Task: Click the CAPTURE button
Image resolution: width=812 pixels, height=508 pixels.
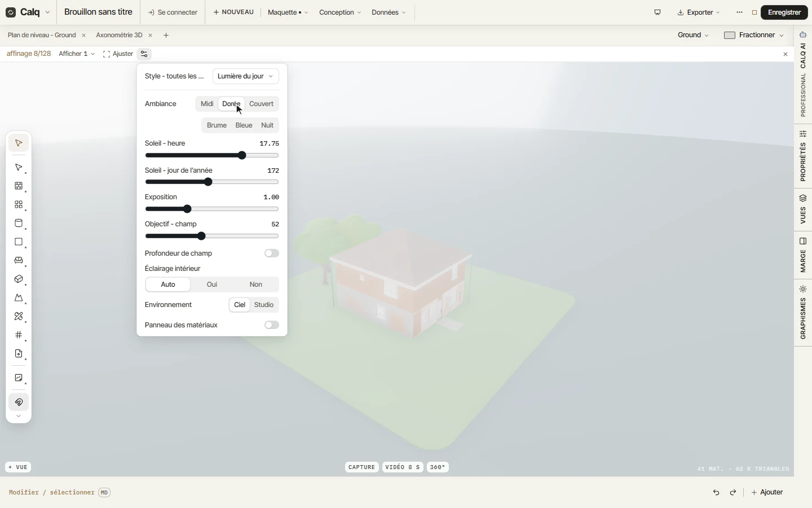Action: pos(362,467)
